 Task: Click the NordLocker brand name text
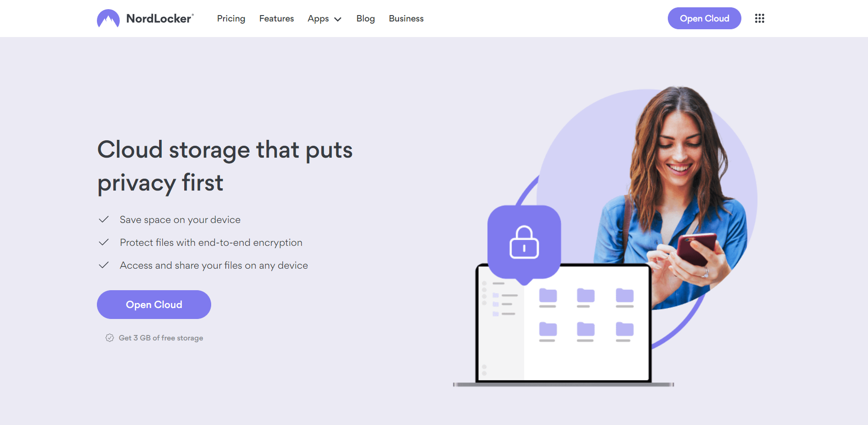[x=160, y=19]
